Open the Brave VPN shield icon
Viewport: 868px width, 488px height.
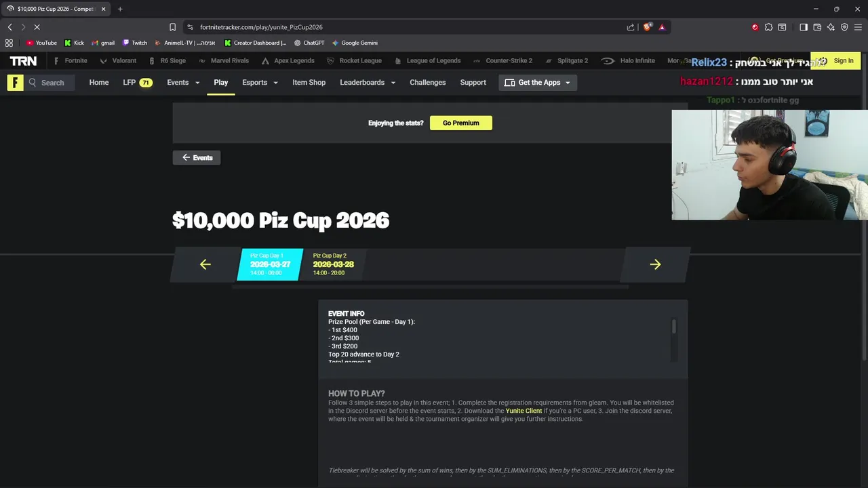coord(844,27)
